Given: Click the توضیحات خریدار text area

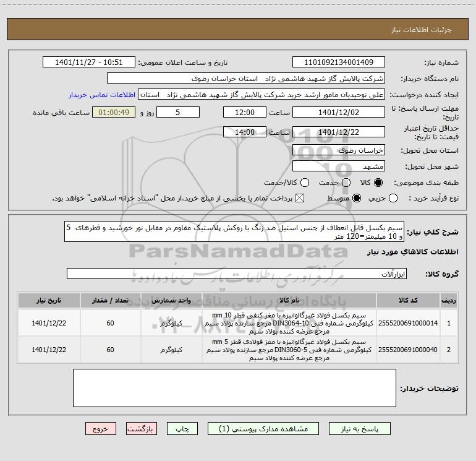Looking at the screenshot, I should [x=234, y=388].
